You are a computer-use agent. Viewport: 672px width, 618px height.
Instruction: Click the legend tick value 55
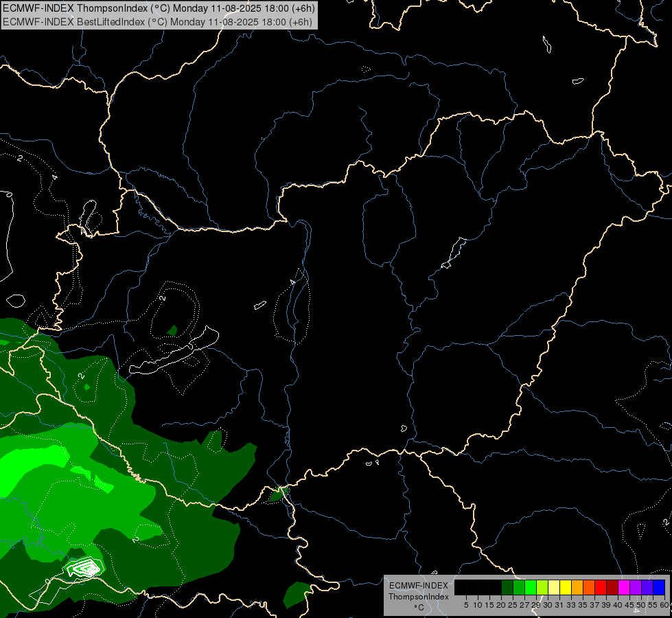[x=652, y=605]
